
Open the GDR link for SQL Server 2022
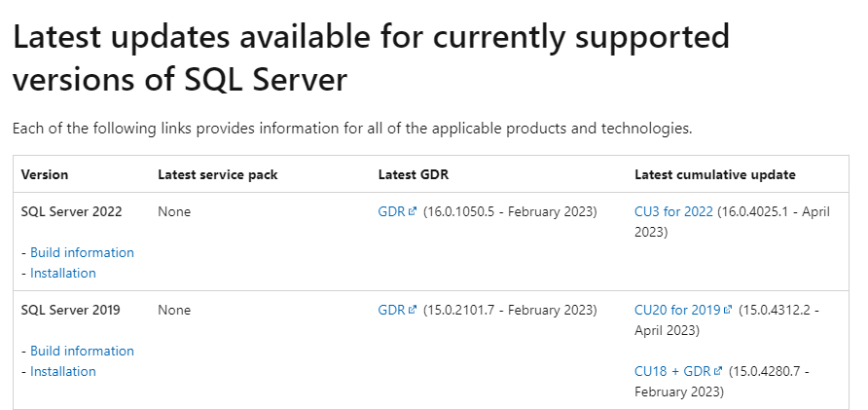tap(390, 211)
